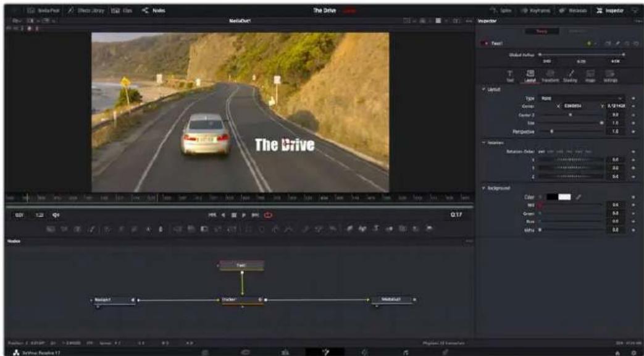Viewport: 644px width, 356px height.
Task: Switch to the Transform tab in the Inspector
Action: click(x=550, y=75)
